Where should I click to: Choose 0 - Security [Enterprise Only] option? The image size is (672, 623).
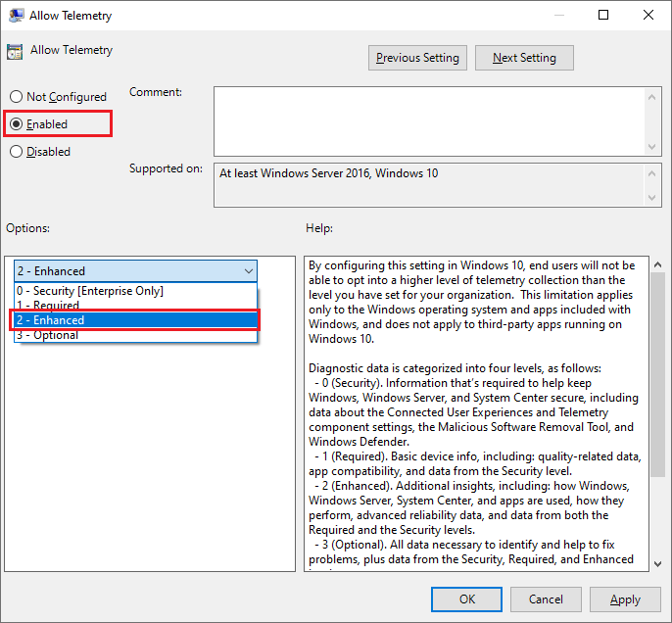(89, 291)
